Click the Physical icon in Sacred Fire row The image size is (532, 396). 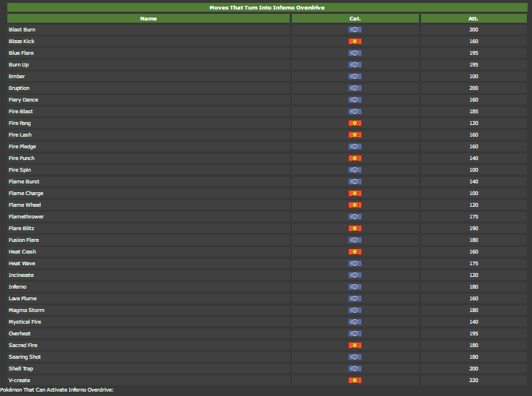click(x=355, y=346)
